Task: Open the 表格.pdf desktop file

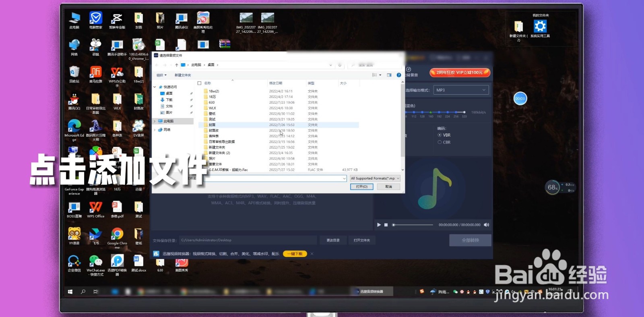Action: 117,209
